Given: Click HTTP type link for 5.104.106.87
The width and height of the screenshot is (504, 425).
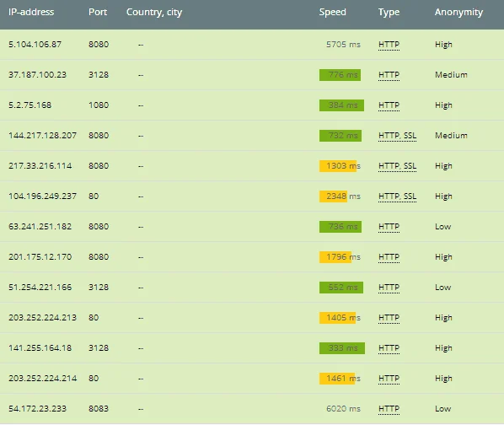Looking at the screenshot, I should pos(389,45).
